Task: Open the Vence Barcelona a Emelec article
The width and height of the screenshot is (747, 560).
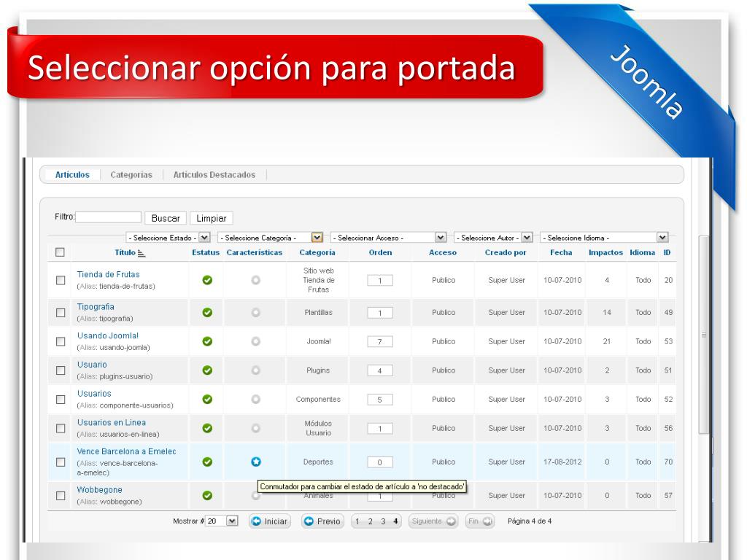Action: tap(127, 451)
